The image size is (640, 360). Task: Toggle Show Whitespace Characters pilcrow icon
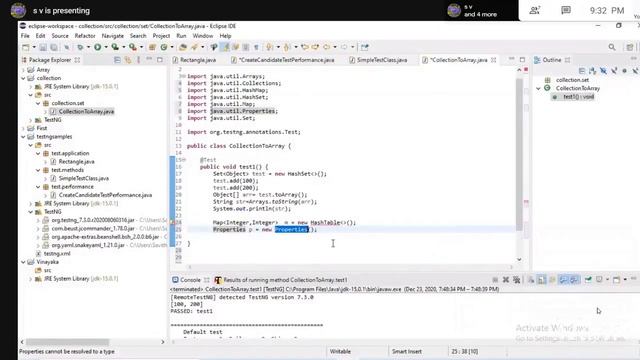[256, 47]
